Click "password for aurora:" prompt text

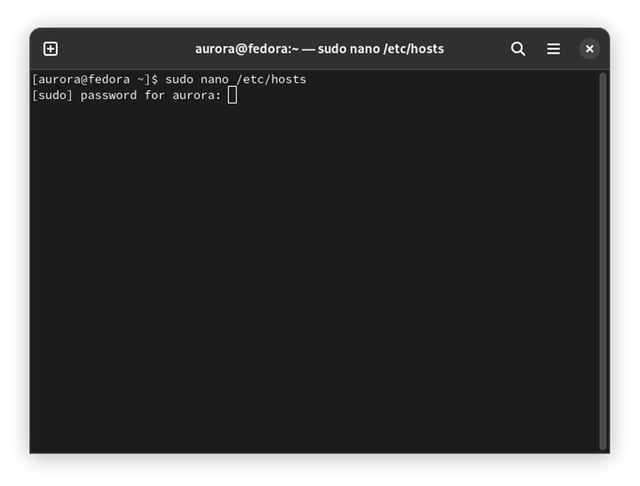[x=150, y=95]
